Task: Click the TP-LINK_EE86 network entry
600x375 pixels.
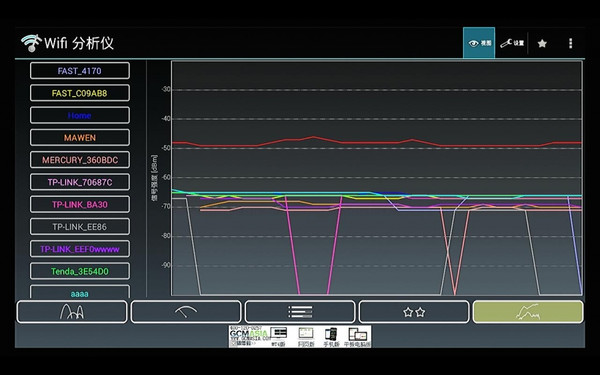Action: point(80,227)
